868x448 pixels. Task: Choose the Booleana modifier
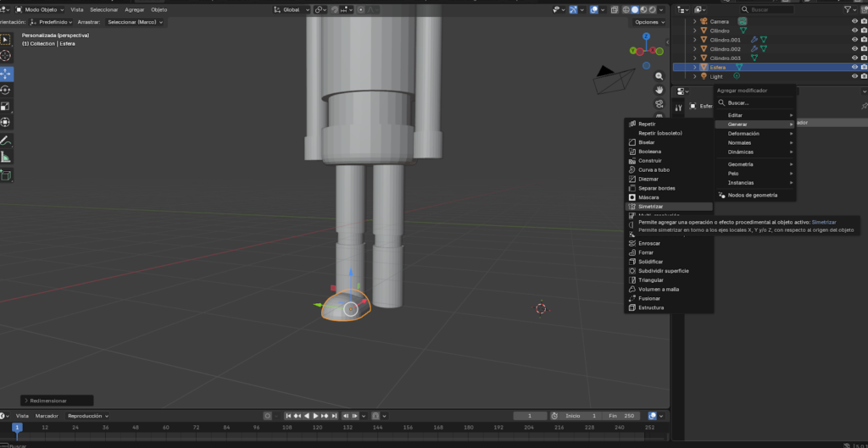click(669, 152)
